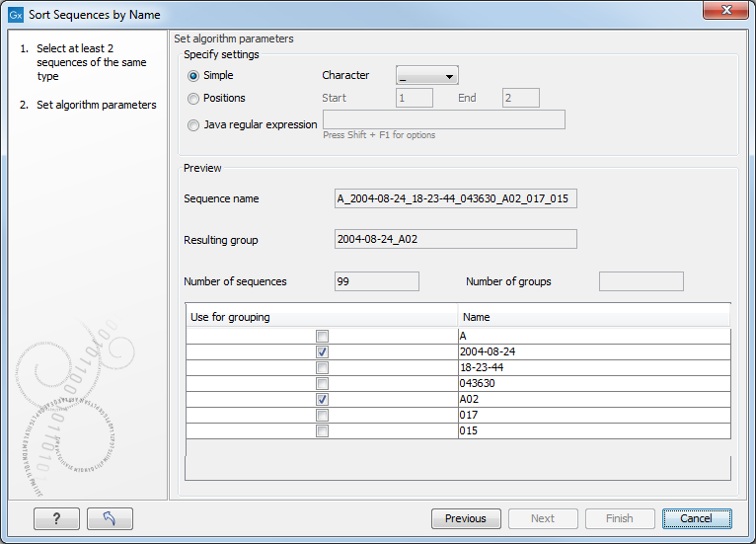
Task: Select the Positions radio button
Action: (193, 99)
